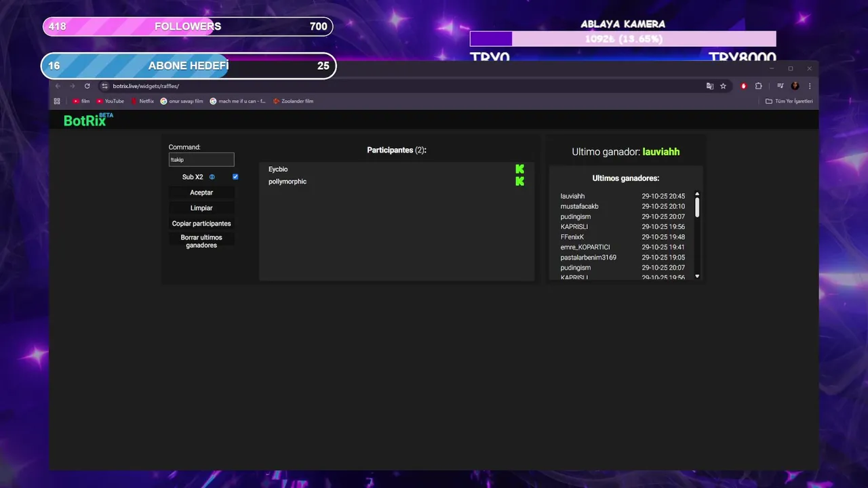Image resolution: width=868 pixels, height=488 pixels.
Task: Select participant Eycbio
Action: tap(278, 169)
